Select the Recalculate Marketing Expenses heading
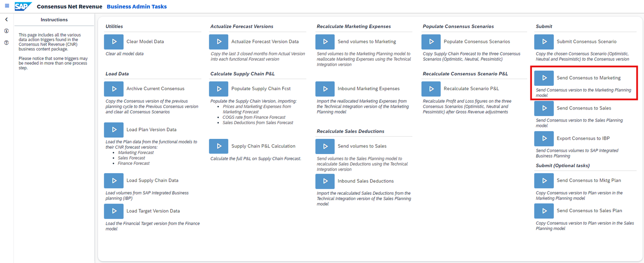The height and width of the screenshot is (263, 644). [354, 26]
